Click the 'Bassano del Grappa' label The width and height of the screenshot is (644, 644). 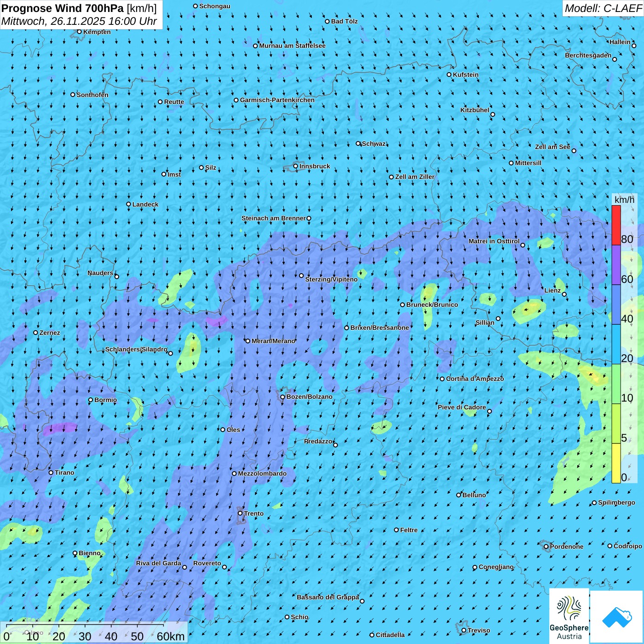coord(328,597)
